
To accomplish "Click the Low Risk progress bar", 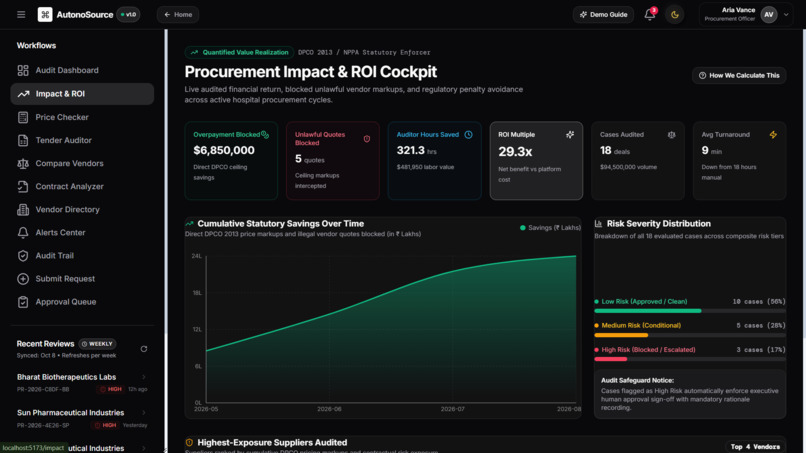I will [690, 311].
